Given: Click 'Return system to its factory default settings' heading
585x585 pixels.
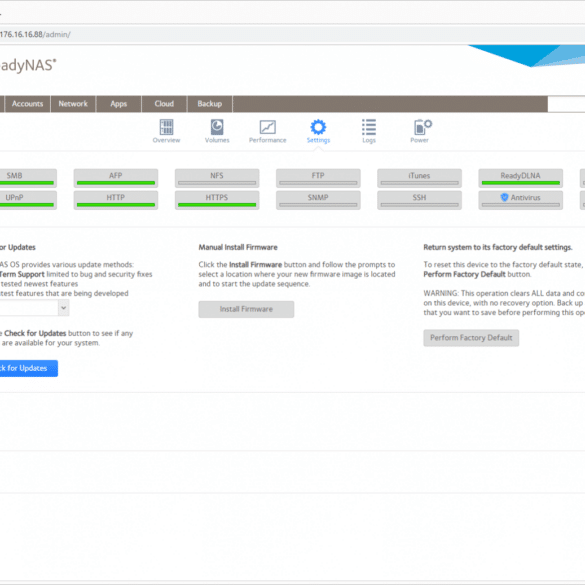Looking at the screenshot, I should point(498,247).
